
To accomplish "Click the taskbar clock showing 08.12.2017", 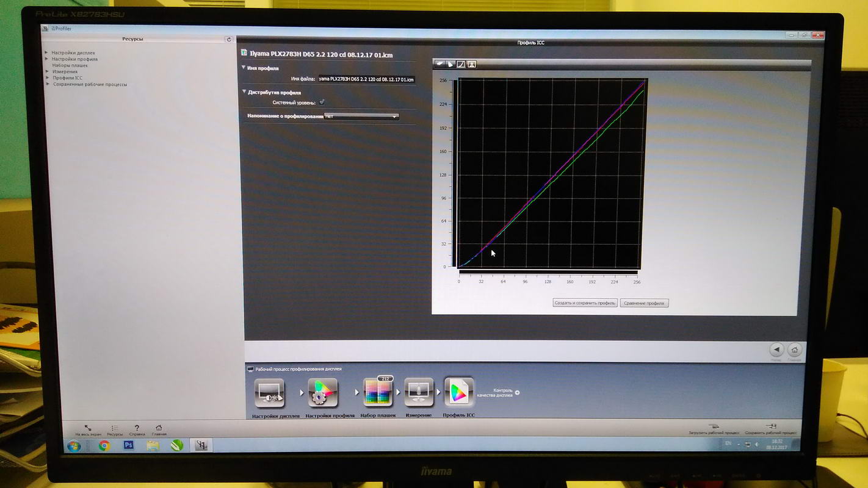I will 776,443.
